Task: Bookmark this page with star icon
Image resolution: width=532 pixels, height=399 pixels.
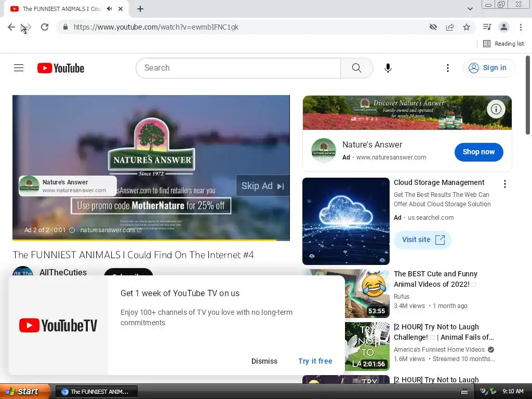Action: pyautogui.click(x=467, y=27)
